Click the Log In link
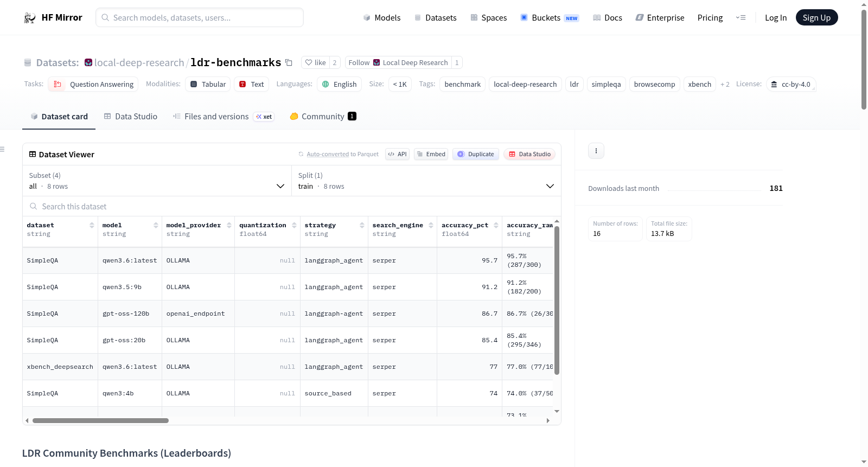Viewport: 868px width, 467px height. coord(776,18)
